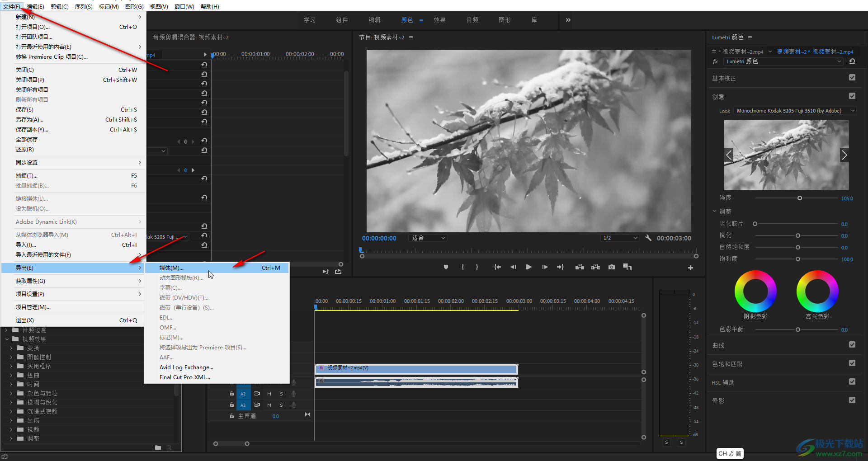Screen dimensions: 868x461
Task: Click the Lift button icon
Action: 580,267
